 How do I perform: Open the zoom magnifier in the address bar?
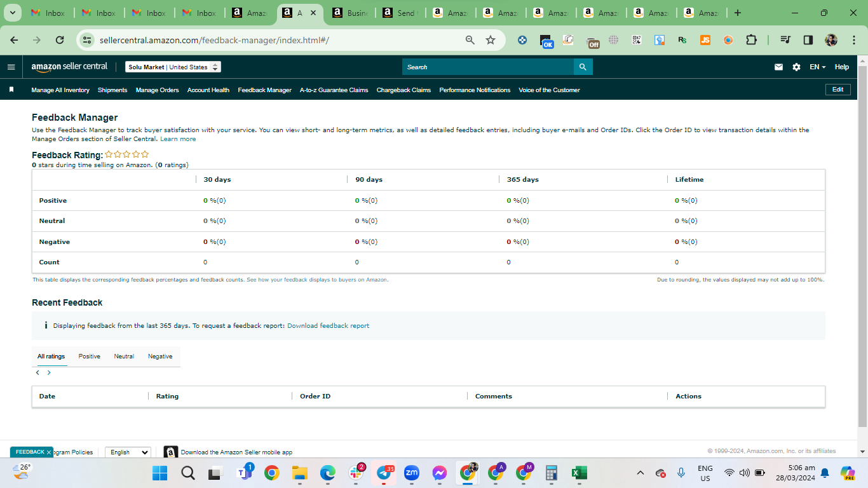click(470, 40)
